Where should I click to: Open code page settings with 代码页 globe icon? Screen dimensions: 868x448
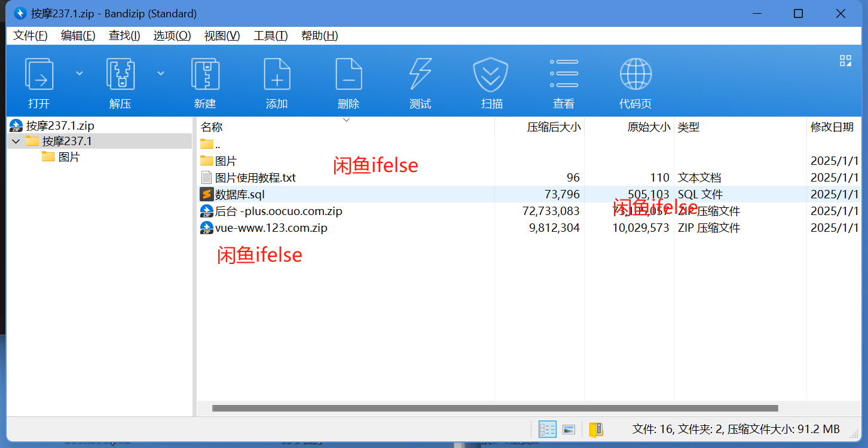pos(635,81)
